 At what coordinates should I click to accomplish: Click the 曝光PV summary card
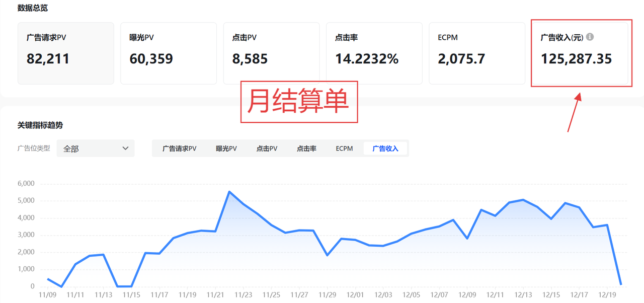(168, 53)
